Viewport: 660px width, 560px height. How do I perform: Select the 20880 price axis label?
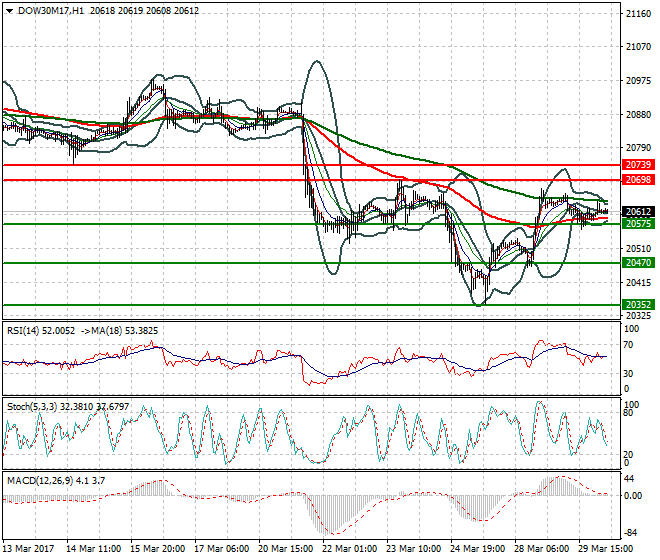click(x=638, y=115)
